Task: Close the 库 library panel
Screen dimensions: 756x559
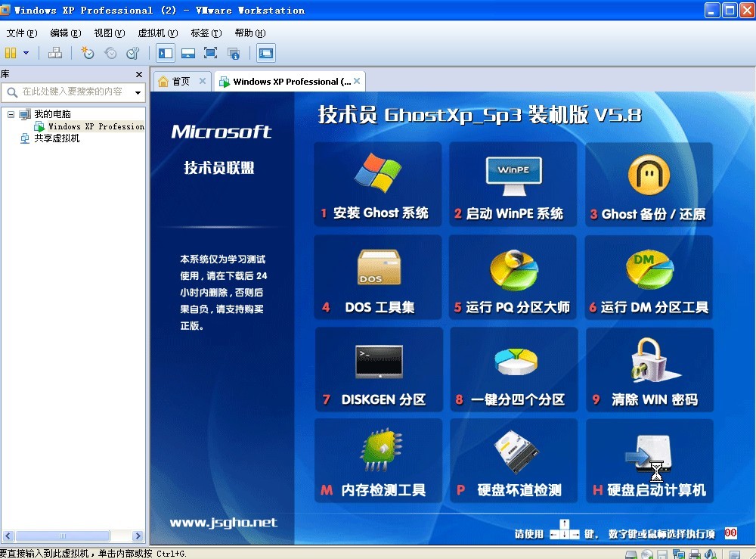Action: coord(139,74)
